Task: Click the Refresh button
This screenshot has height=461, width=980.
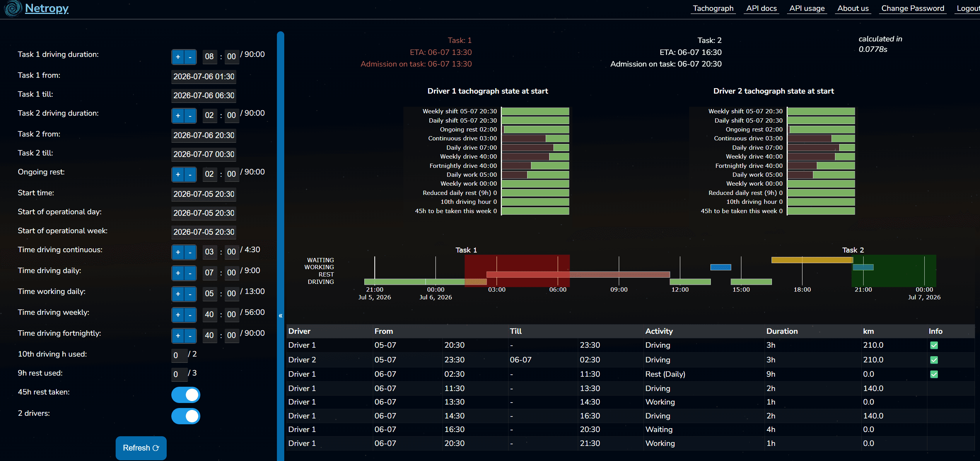Action: pyautogui.click(x=141, y=448)
